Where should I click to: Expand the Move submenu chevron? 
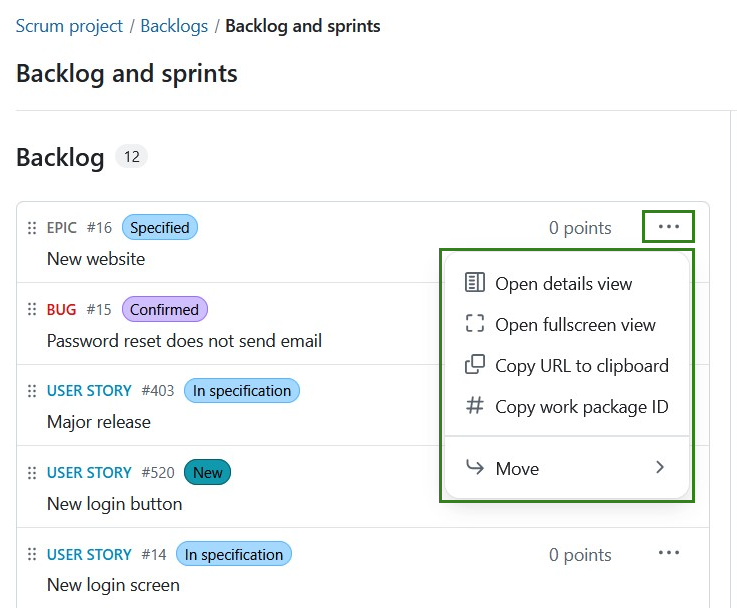[x=659, y=467]
